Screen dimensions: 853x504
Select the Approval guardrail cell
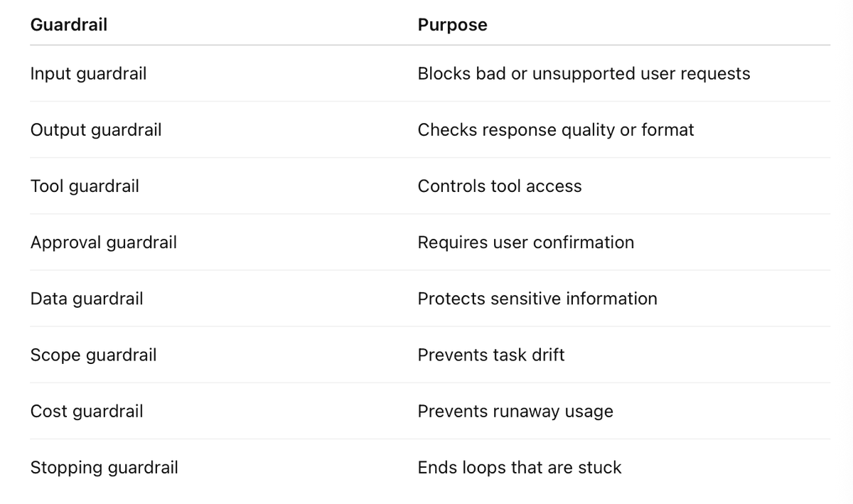[x=104, y=242]
